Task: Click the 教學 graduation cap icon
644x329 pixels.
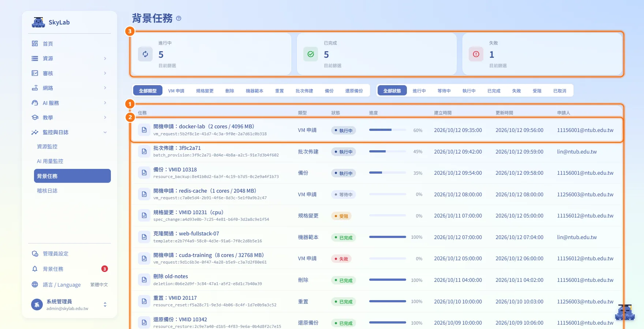Action: click(x=35, y=118)
